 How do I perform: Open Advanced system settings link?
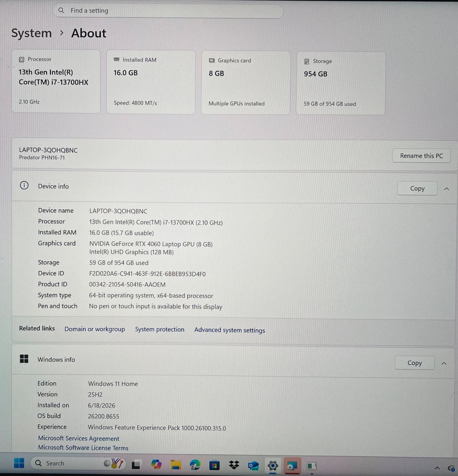tap(230, 330)
